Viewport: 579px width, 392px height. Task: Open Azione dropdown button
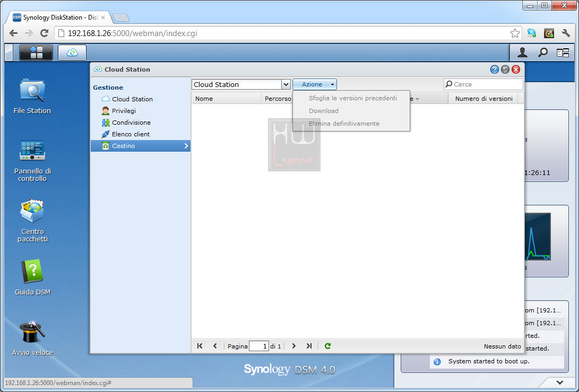click(315, 84)
